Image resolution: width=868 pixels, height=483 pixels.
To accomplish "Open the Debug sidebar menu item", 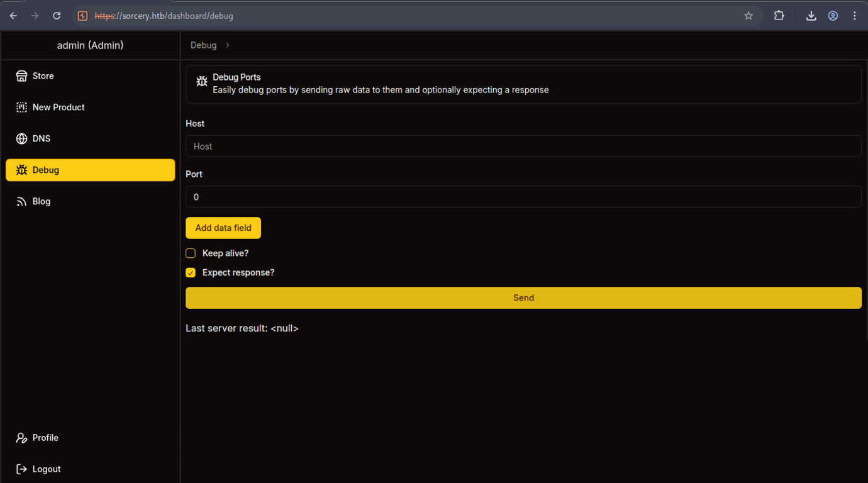I will (x=90, y=170).
